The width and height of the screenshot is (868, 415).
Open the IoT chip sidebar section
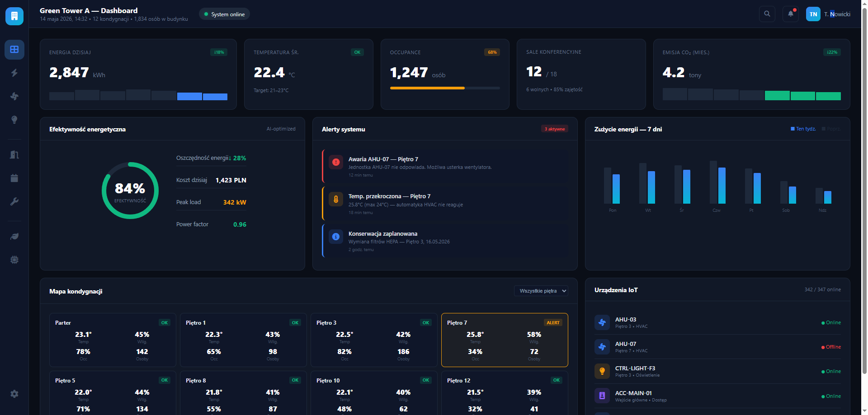point(14,260)
